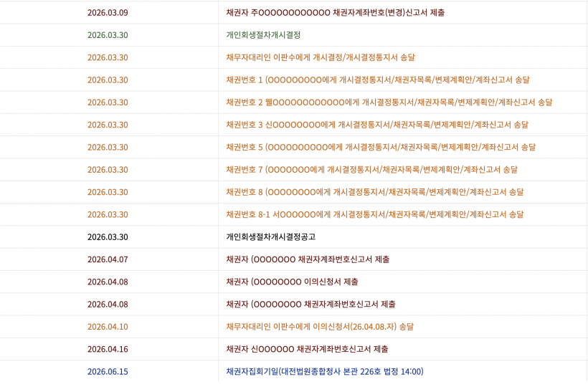Screen dimensions: 588x392
Task: Click the 채권번호 8-1 서OOOOOO 송달 entry
Action: tap(375, 215)
